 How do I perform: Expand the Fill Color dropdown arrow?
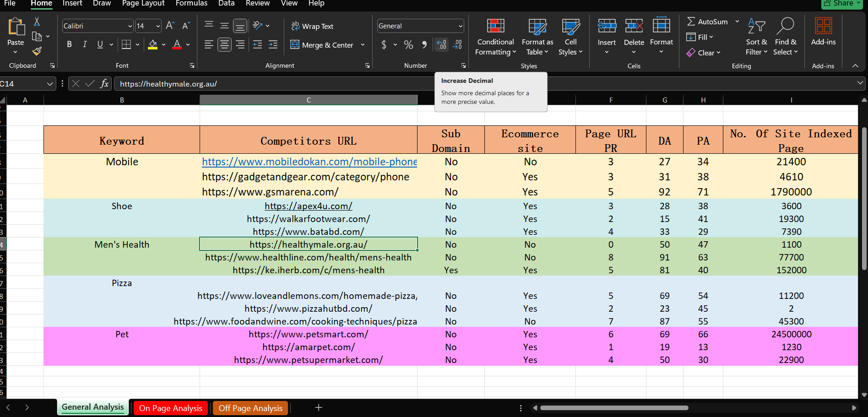pos(163,44)
